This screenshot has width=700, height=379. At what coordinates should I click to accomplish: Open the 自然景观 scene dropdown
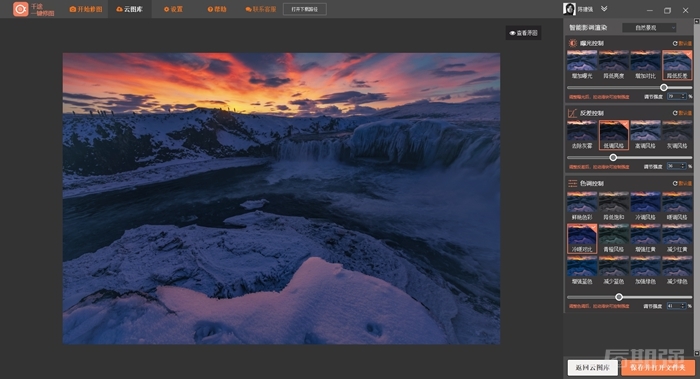[x=649, y=28]
